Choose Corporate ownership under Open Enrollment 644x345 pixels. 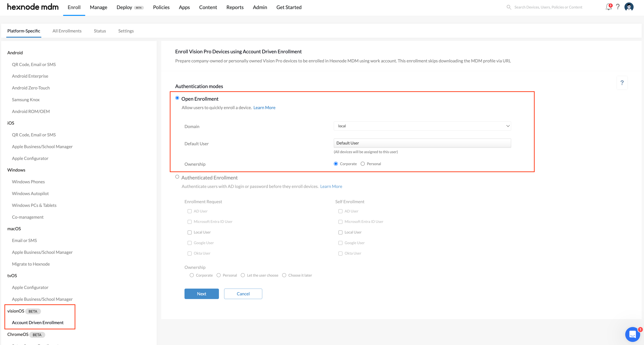click(336, 164)
